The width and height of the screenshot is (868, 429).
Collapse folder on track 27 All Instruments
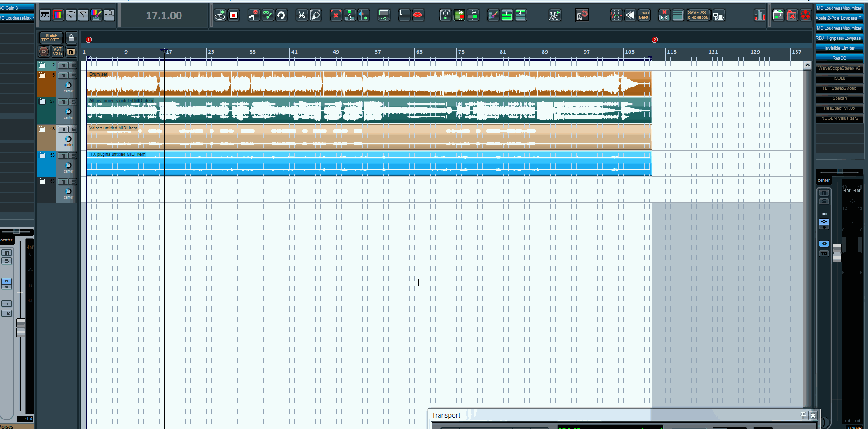pos(42,102)
